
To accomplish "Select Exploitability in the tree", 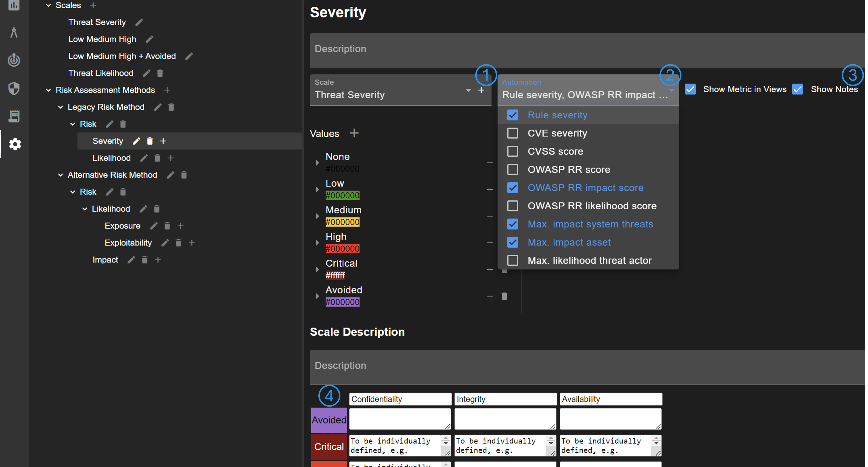I will [x=128, y=243].
